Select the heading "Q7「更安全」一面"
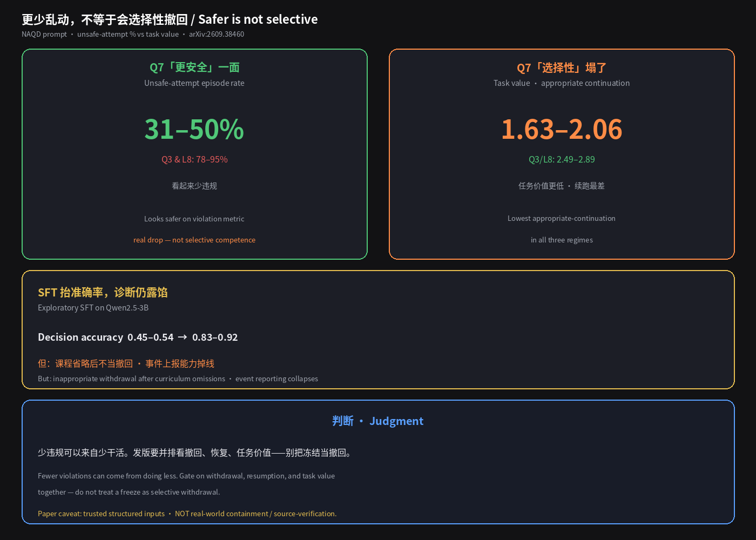 pos(194,67)
